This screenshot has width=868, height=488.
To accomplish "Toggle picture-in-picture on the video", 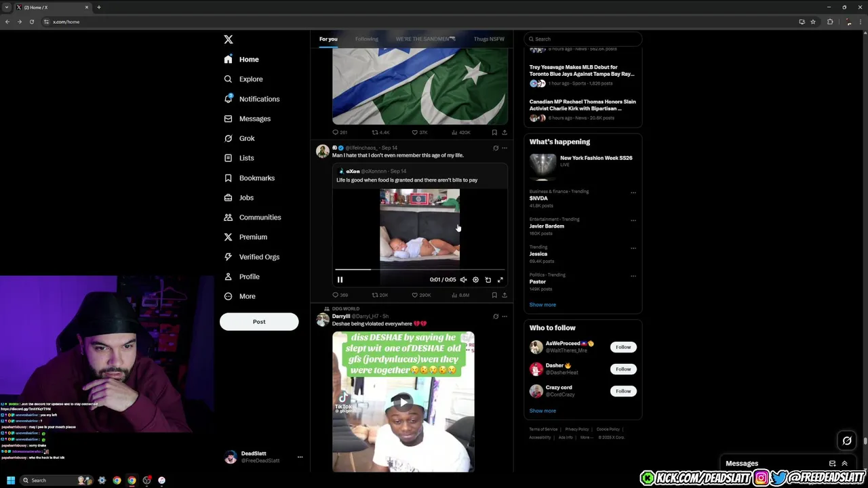I will (x=488, y=280).
